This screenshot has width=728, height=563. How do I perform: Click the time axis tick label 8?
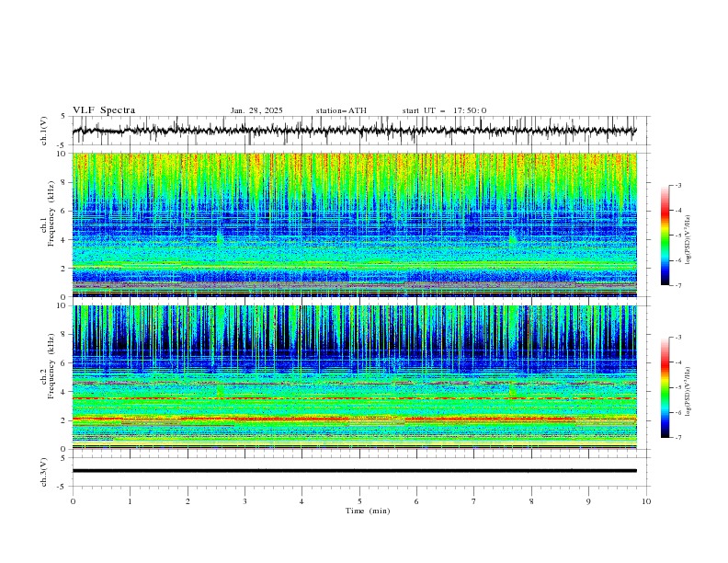[531, 501]
